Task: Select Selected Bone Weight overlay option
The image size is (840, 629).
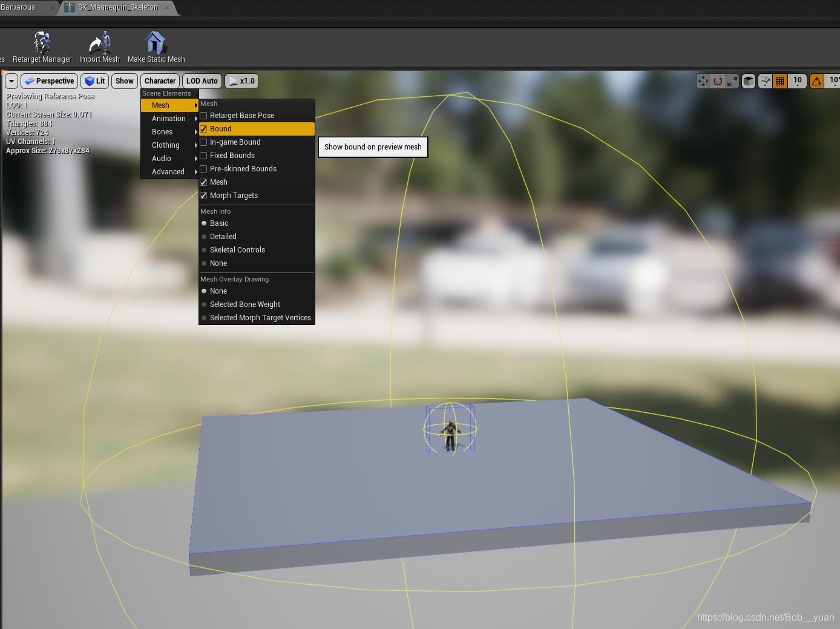Action: click(x=257, y=305)
